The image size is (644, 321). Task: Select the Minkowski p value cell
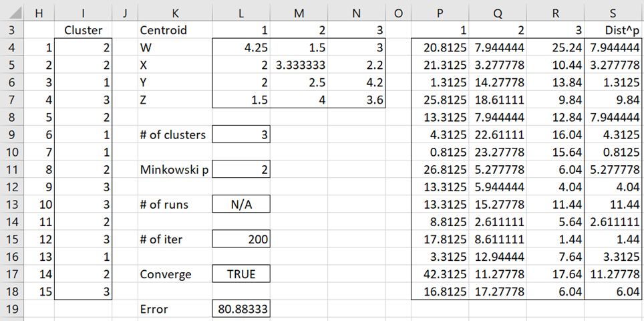[241, 169]
